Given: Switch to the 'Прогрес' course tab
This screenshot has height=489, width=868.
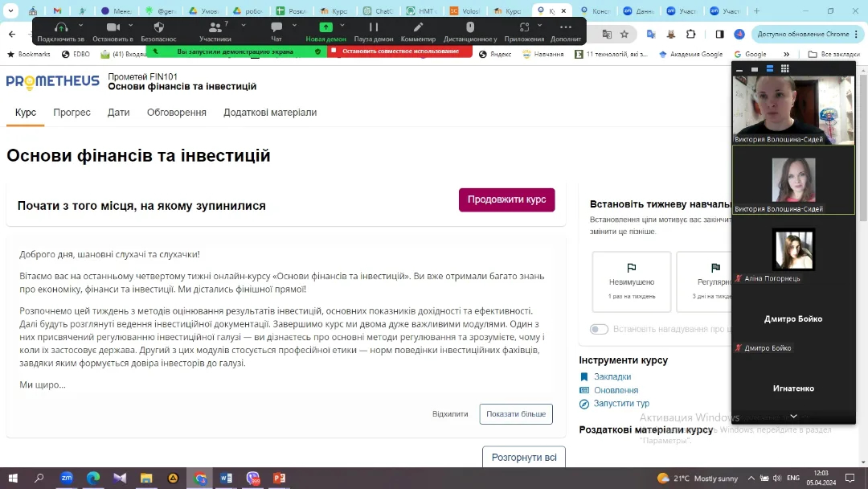Looking at the screenshot, I should click(x=72, y=113).
